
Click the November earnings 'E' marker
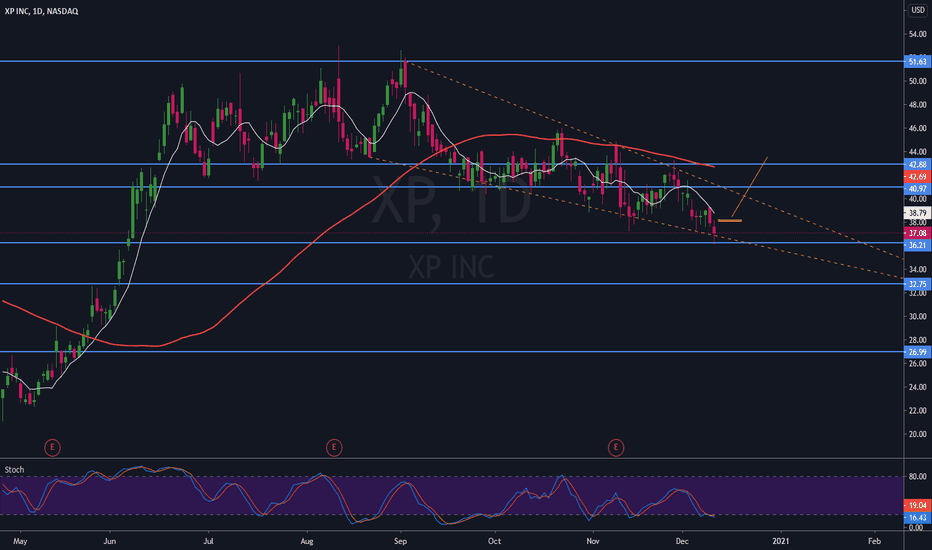coord(616,447)
